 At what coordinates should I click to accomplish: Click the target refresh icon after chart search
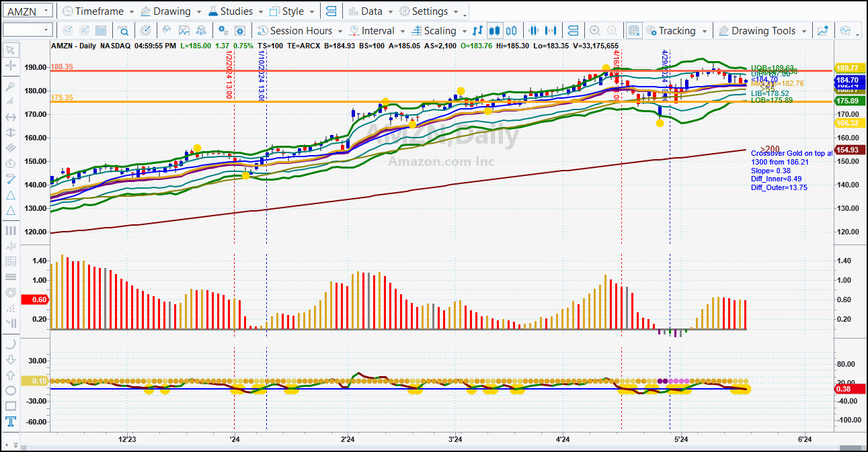tap(146, 30)
